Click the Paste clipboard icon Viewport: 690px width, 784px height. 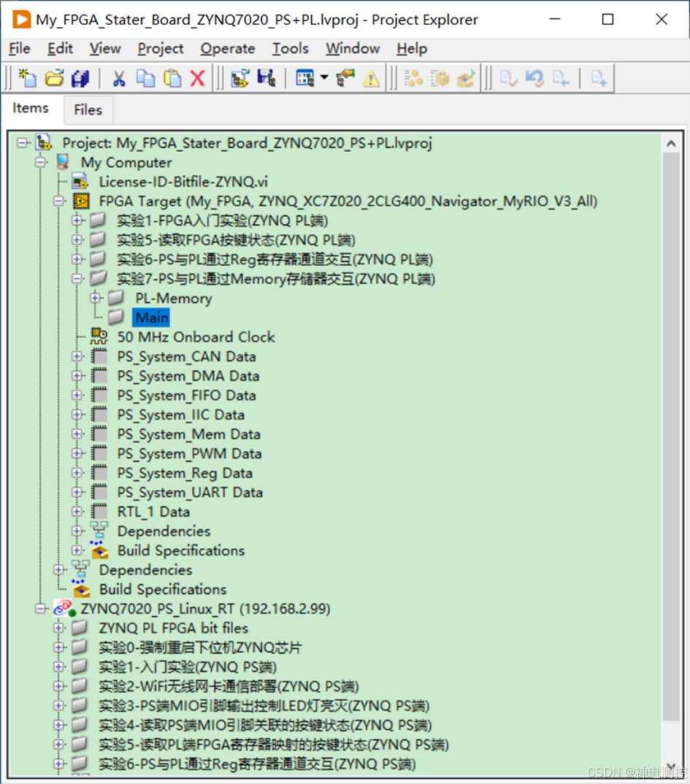point(172,78)
